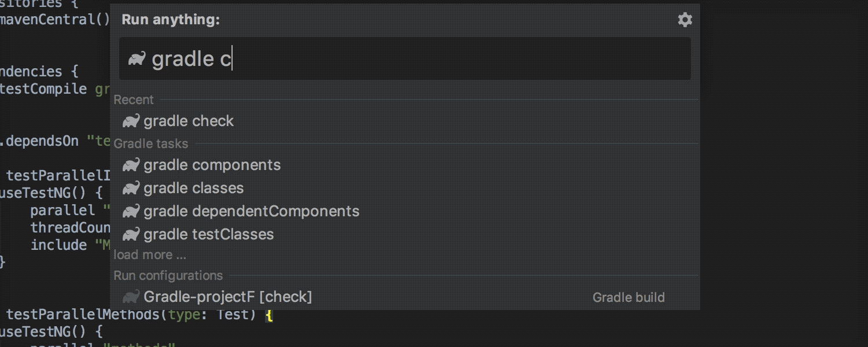Click icon next to Gradle-projectF [check]

tap(131, 297)
